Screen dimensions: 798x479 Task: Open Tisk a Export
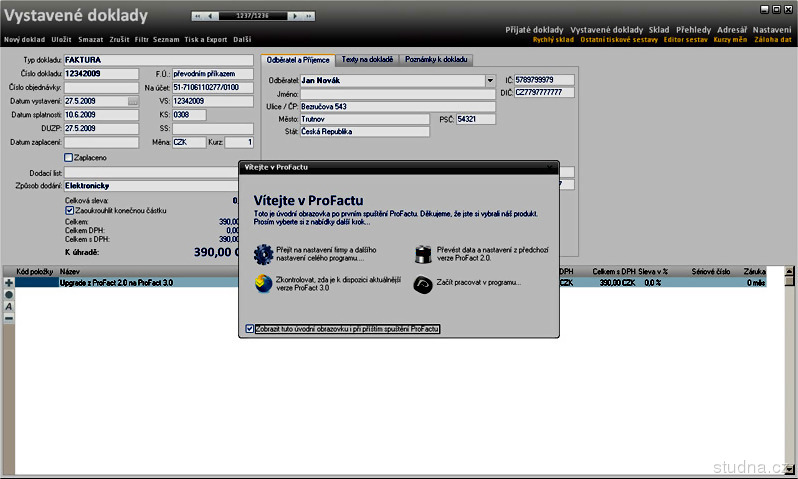pyautogui.click(x=206, y=39)
